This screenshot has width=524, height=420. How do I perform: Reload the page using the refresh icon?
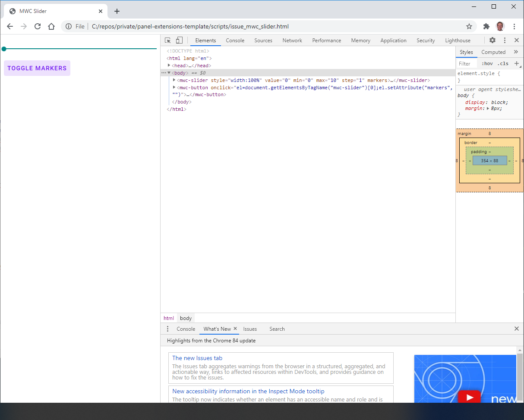coord(38,26)
